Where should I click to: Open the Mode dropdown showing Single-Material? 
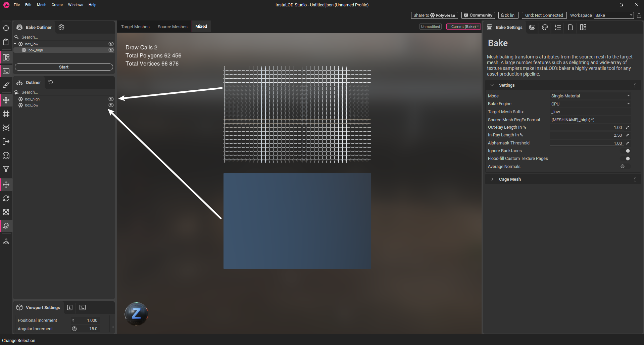590,96
